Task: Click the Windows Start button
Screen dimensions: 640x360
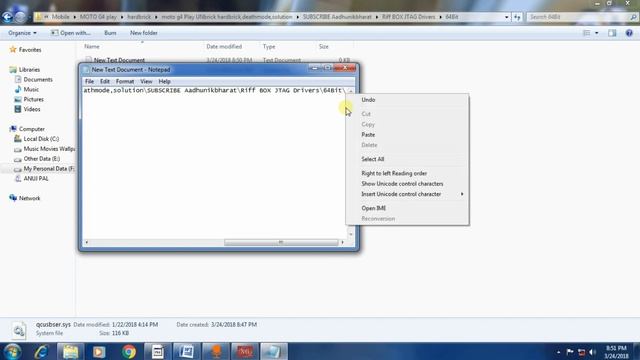Action: coord(12,351)
